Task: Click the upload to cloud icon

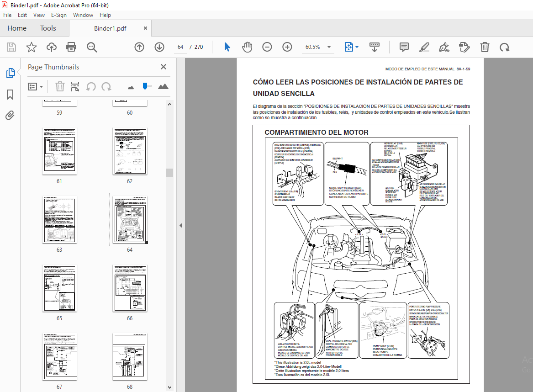Action: click(x=51, y=47)
